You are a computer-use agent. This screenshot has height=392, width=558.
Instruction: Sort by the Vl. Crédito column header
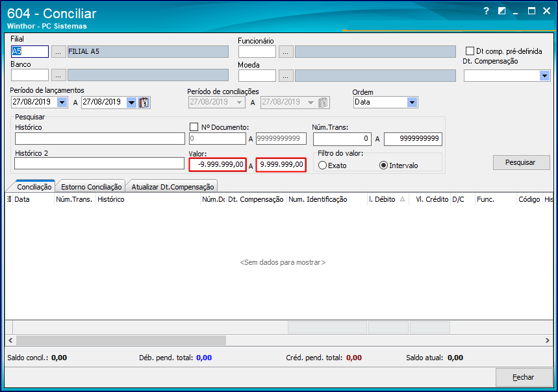[x=429, y=199]
